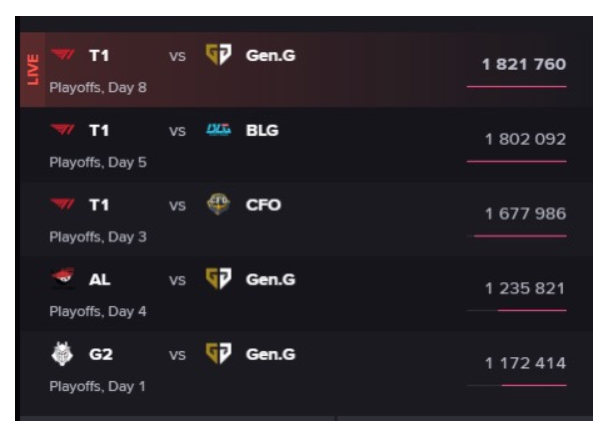Viewport: 607px width, 438px height.
Task: Click the CFO team logo
Action: [x=218, y=204]
